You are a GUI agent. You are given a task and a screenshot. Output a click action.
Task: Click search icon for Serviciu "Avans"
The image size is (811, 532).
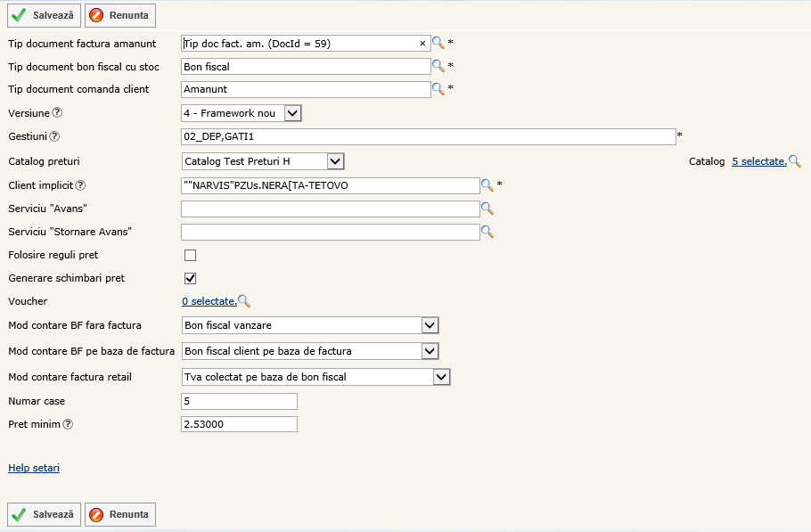coord(487,209)
